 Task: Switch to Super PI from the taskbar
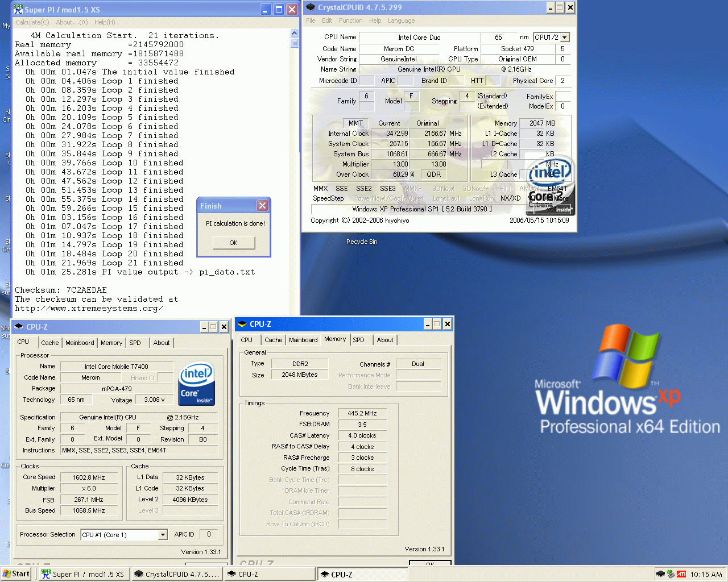click(x=83, y=574)
